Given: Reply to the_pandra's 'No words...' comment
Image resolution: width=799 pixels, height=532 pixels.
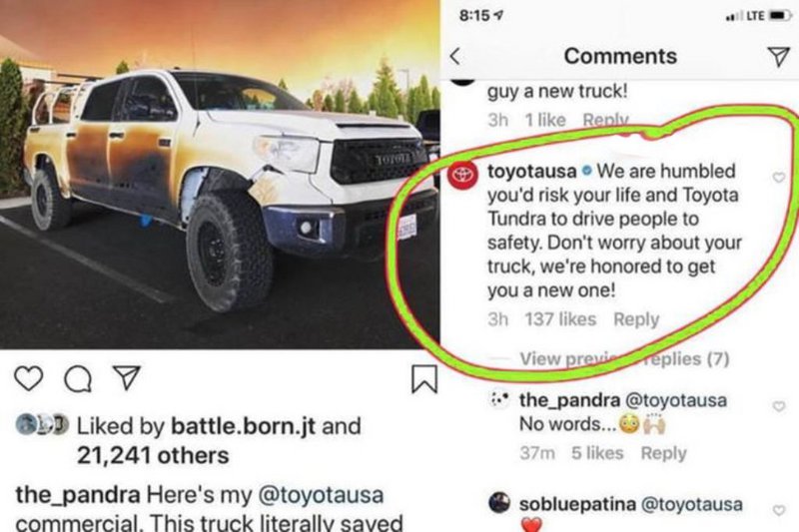Looking at the screenshot, I should tap(663, 453).
